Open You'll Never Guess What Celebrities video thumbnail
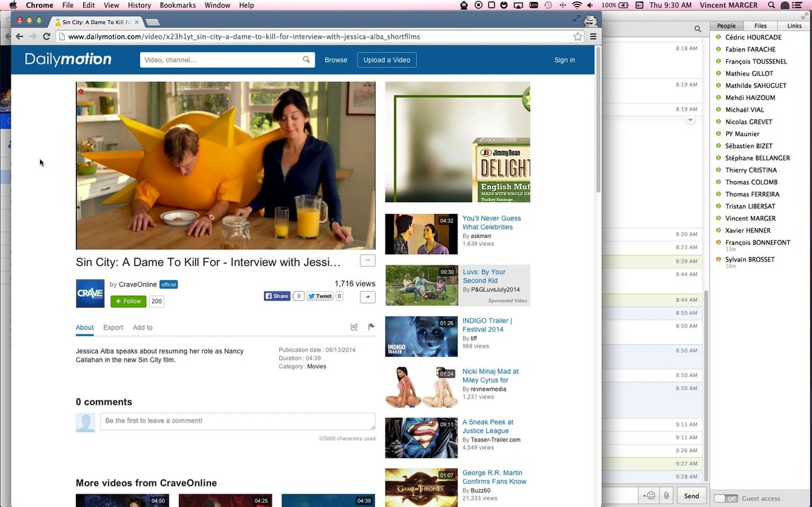The height and width of the screenshot is (507, 812). (x=421, y=234)
